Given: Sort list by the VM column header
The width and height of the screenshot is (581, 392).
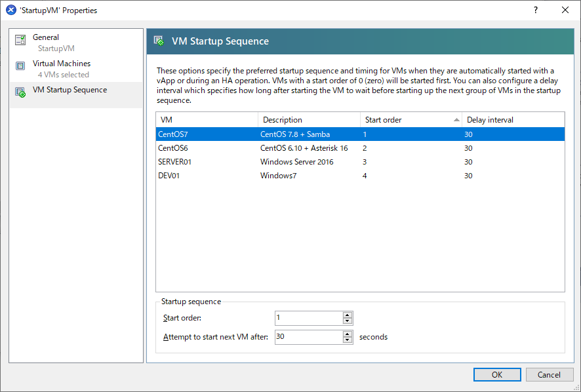Looking at the screenshot, I should [x=207, y=120].
